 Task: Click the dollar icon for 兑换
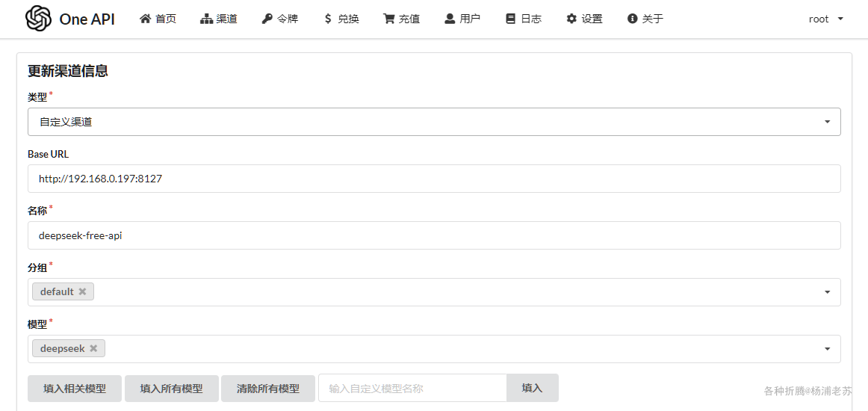click(x=328, y=19)
